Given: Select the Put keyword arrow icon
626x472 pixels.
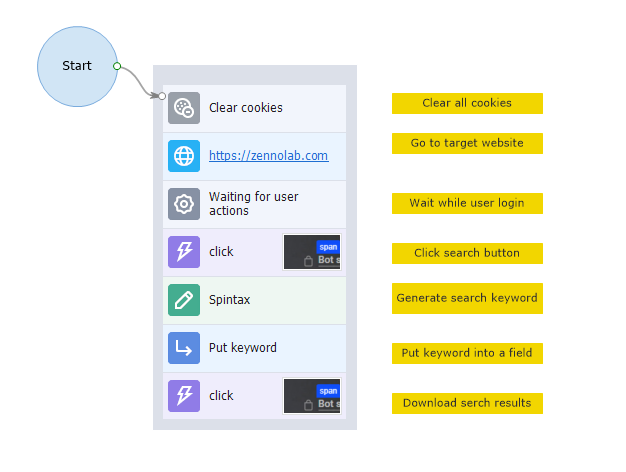Looking at the screenshot, I should pos(184,348).
